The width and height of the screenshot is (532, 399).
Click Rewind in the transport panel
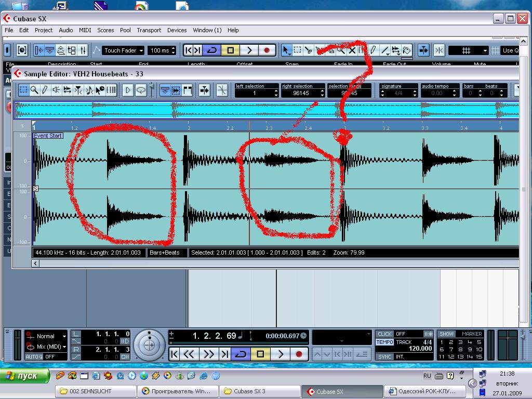coord(189,354)
